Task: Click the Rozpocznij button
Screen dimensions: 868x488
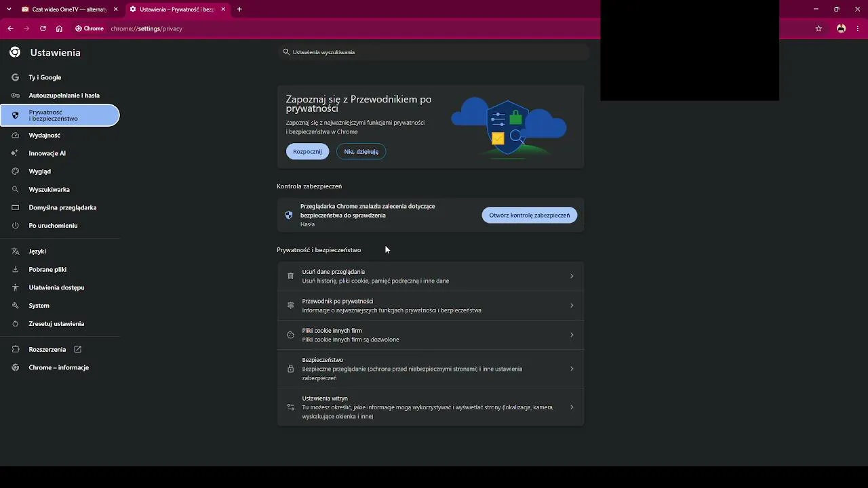Action: coord(307,152)
